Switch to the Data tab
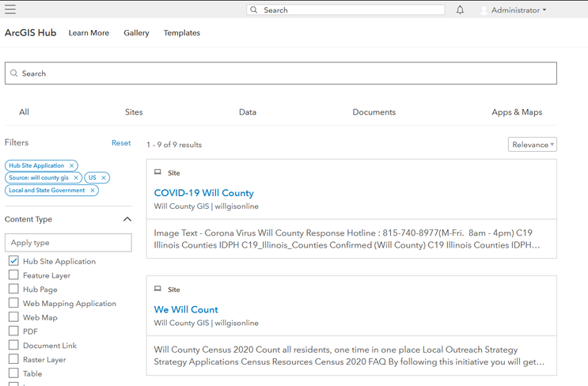This screenshot has width=588, height=386. [x=248, y=112]
